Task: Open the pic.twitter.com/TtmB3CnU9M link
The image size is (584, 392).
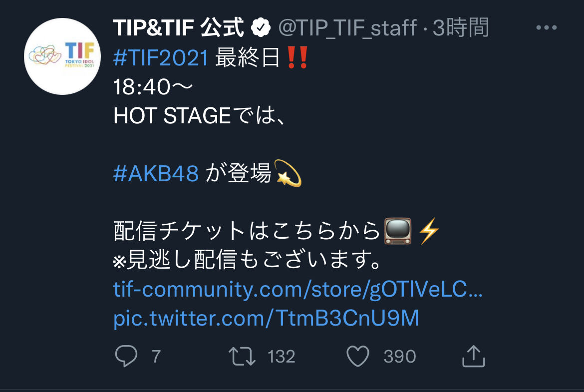Action: pyautogui.click(x=266, y=318)
